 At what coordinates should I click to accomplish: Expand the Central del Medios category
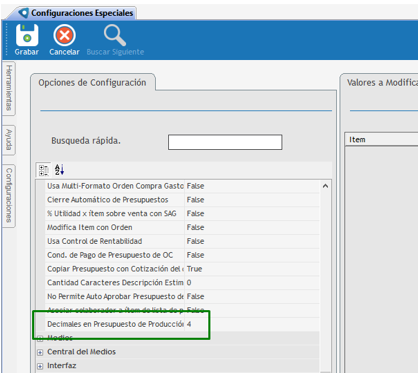pyautogui.click(x=40, y=352)
